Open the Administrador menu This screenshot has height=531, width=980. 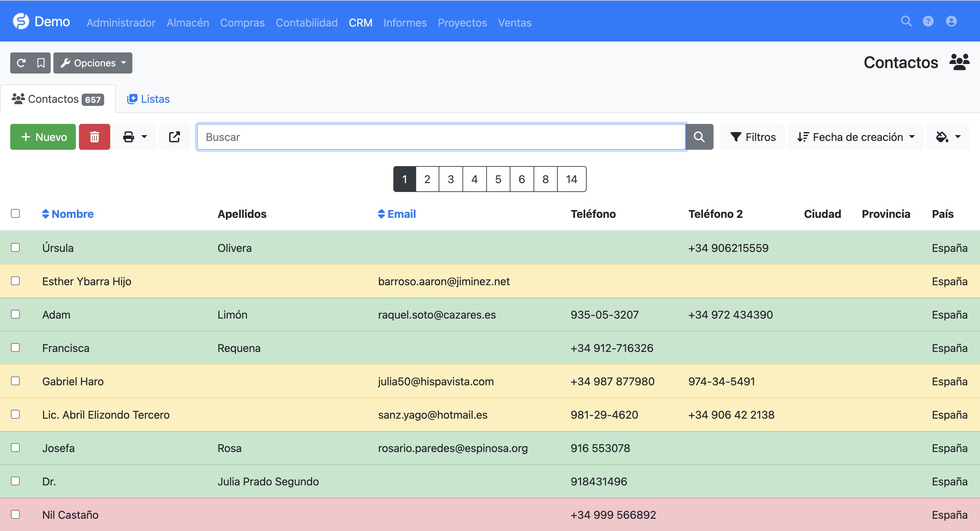tap(121, 23)
